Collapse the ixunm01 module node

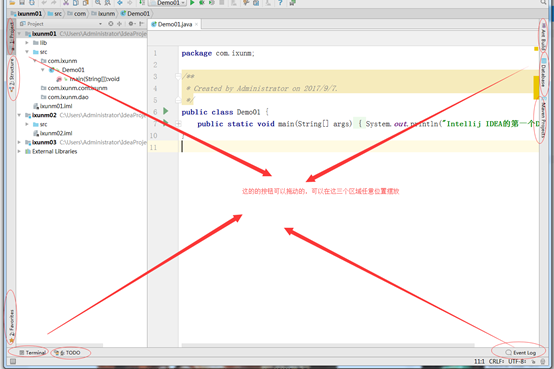point(19,34)
